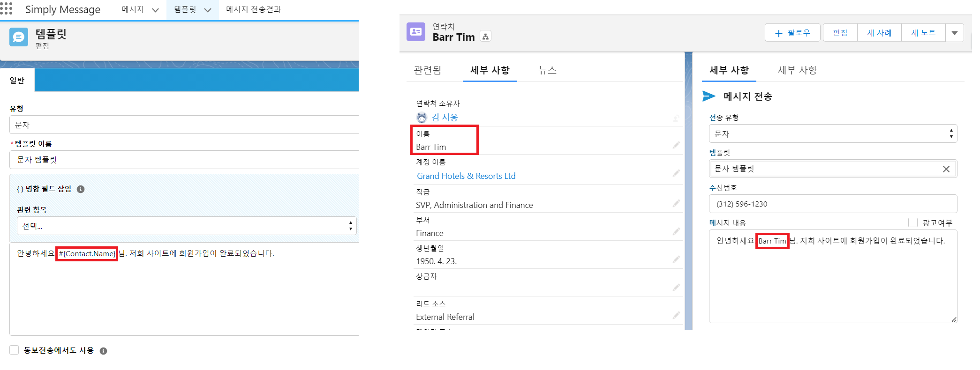Viewport: 980px width, 370px height.
Task: Expand the more actions arrow beside 새 노트
Action: pos(954,33)
